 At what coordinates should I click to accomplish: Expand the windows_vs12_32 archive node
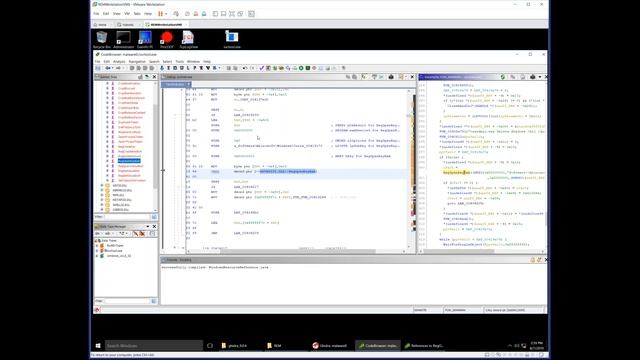coord(97,256)
